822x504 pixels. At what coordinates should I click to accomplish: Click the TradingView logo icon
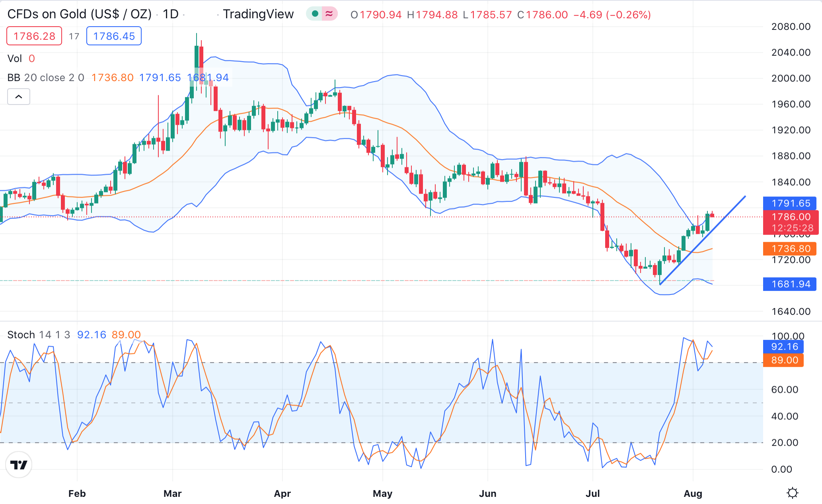[19, 464]
